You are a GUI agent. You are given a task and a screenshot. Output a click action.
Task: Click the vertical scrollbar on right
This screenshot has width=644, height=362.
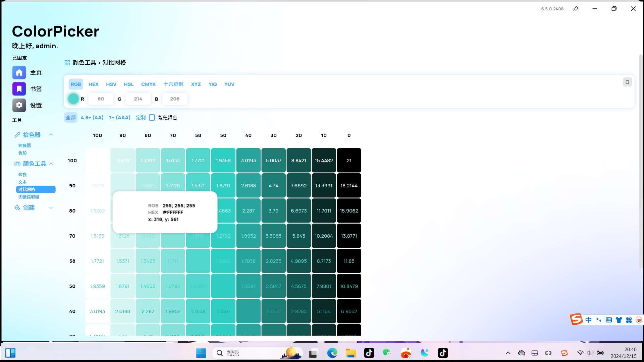(x=641, y=161)
